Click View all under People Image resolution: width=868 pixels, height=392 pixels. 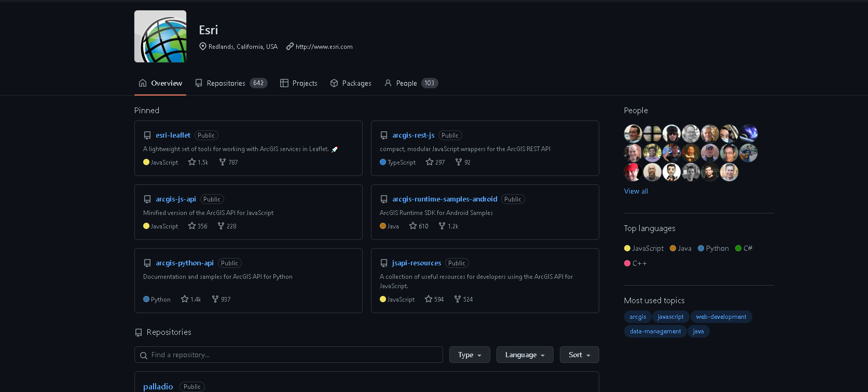(x=636, y=191)
